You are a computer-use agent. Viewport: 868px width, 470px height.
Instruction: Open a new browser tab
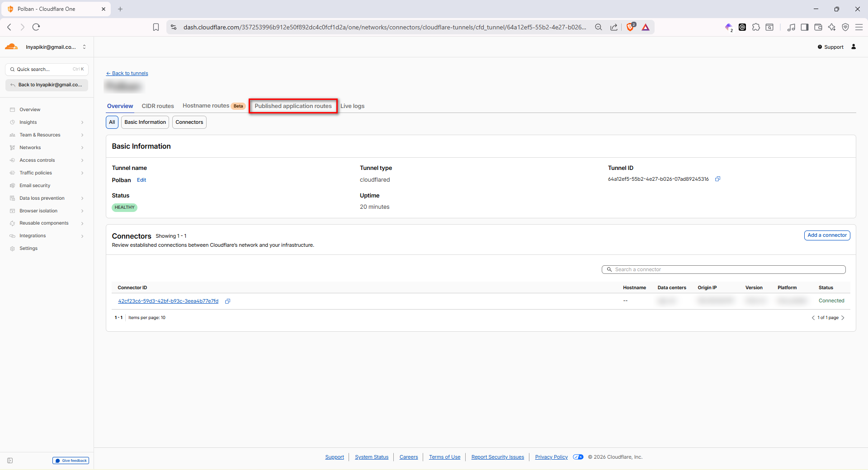pos(120,9)
